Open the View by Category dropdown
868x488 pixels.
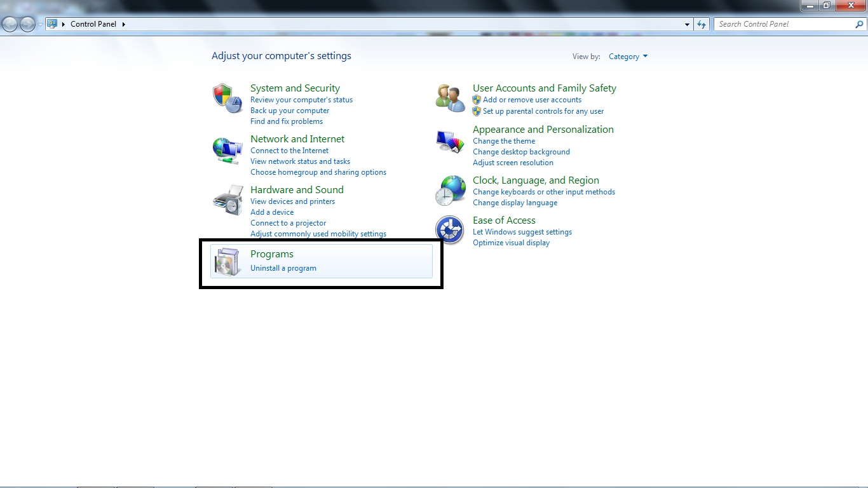(x=628, y=57)
